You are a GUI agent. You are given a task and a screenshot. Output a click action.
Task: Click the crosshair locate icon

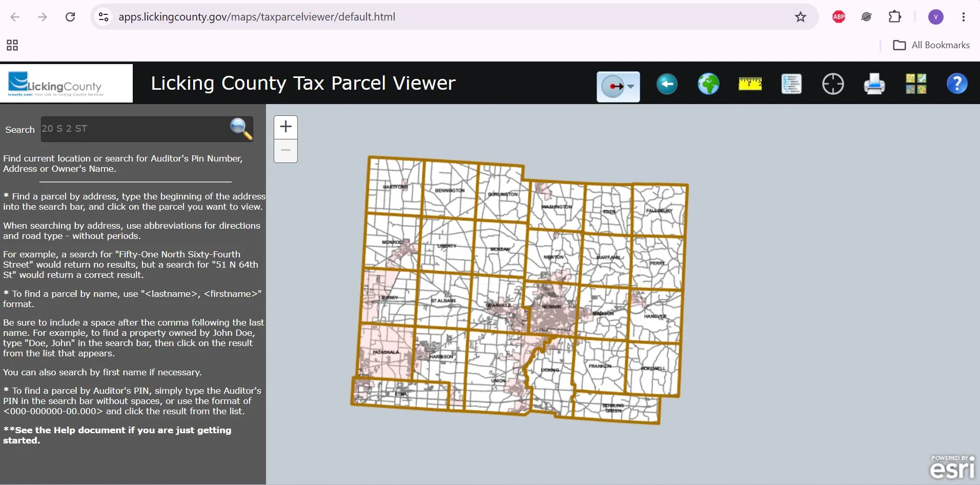pyautogui.click(x=833, y=84)
